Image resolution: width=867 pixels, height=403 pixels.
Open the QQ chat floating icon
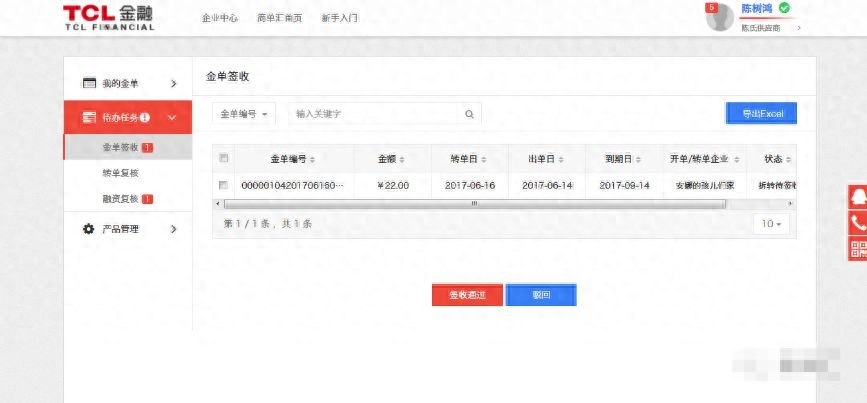(x=858, y=197)
